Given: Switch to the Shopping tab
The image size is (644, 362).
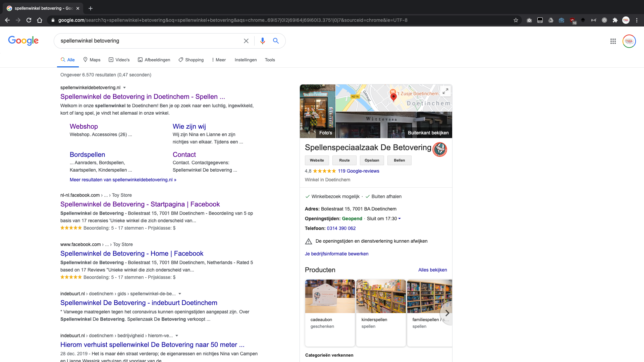Looking at the screenshot, I should click(191, 60).
